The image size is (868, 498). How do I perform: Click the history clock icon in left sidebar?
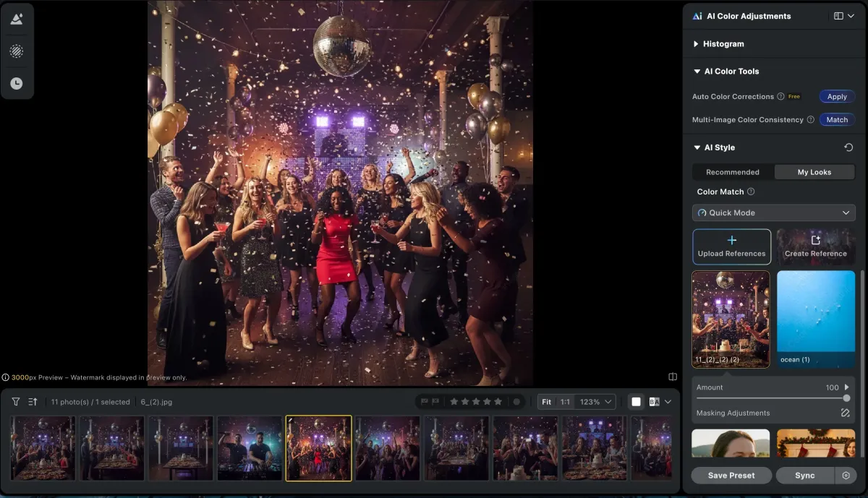pos(16,84)
